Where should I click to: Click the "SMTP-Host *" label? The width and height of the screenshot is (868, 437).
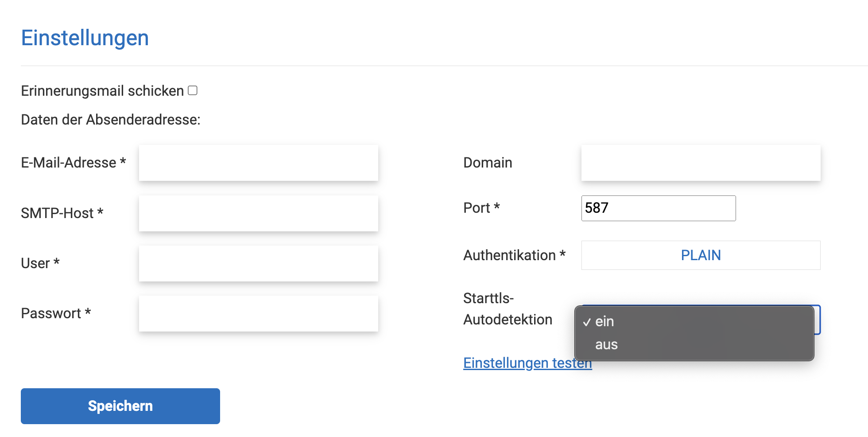(62, 213)
